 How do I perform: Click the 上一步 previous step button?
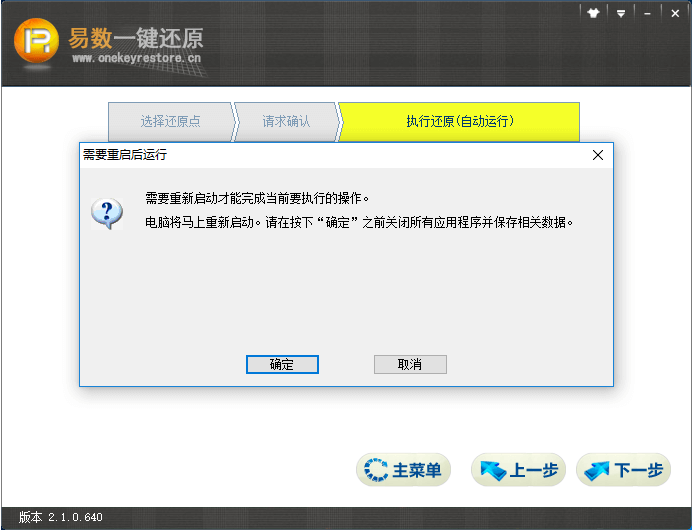coord(518,470)
